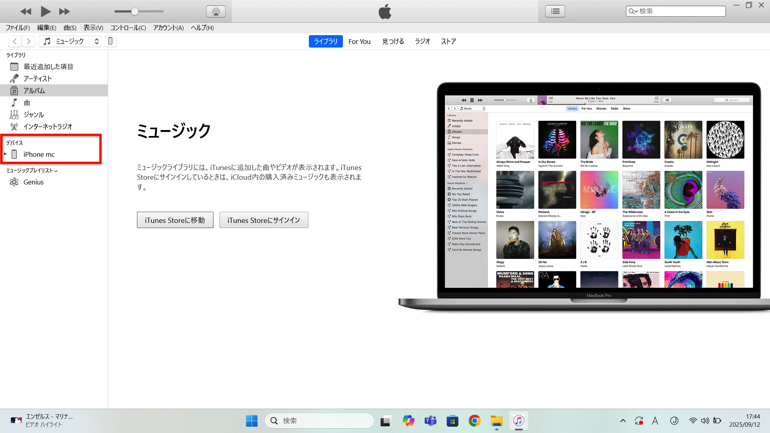
Task: Select ジャンル in the library sidebar
Action: (x=33, y=115)
